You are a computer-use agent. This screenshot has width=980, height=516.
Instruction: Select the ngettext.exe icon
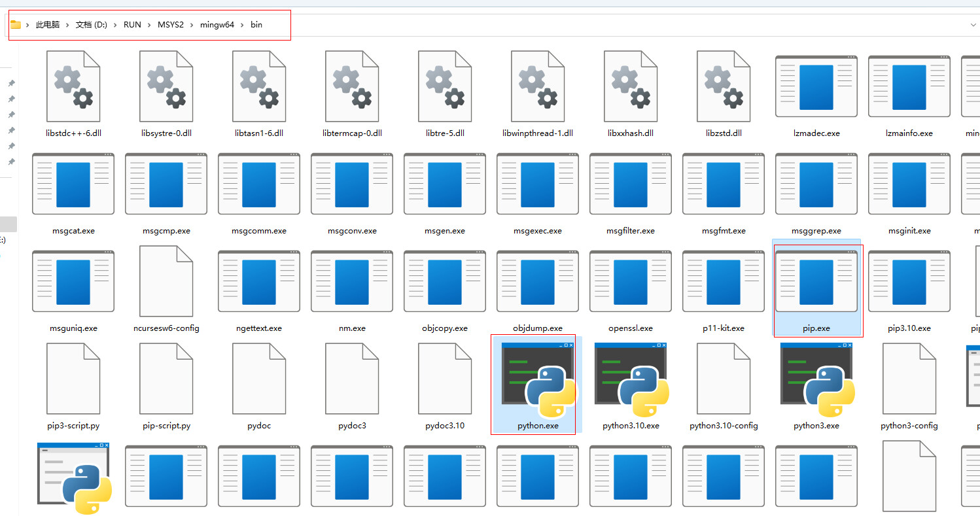pyautogui.click(x=259, y=281)
